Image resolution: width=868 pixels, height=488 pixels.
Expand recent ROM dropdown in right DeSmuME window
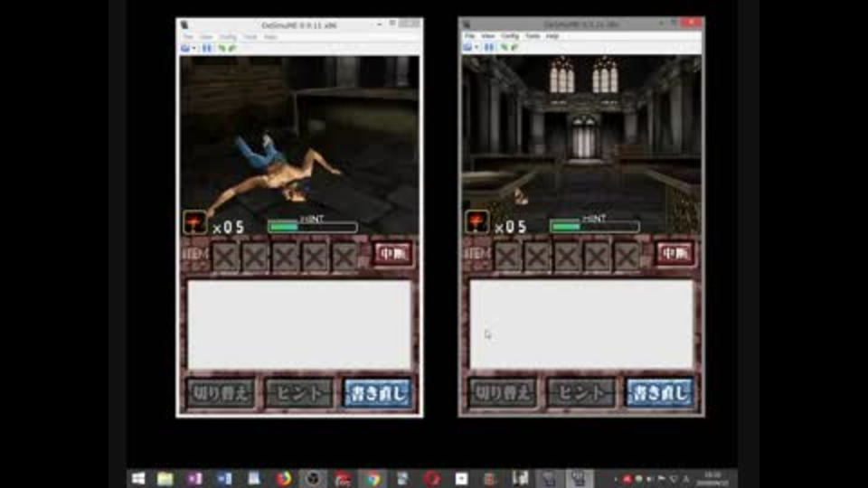coord(476,47)
